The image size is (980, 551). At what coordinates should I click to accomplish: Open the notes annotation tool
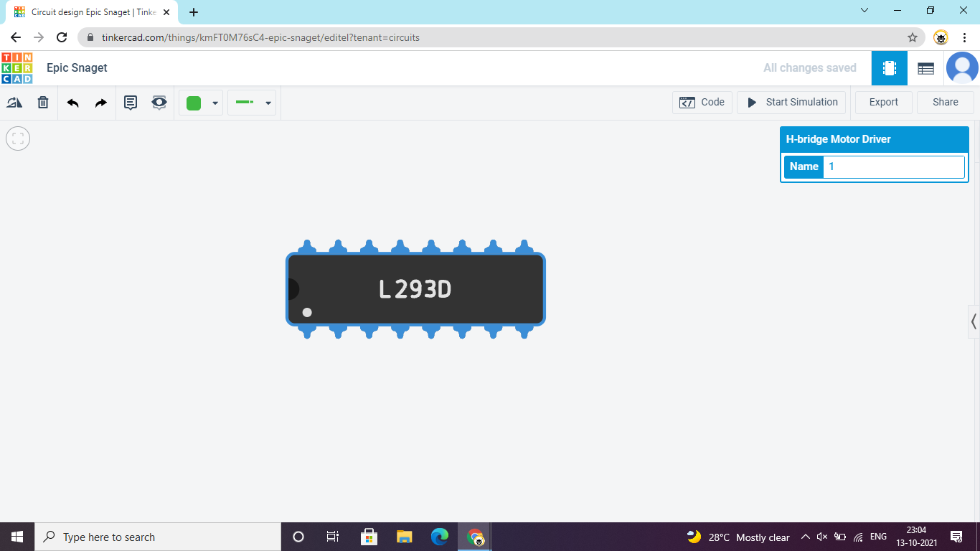coord(131,103)
